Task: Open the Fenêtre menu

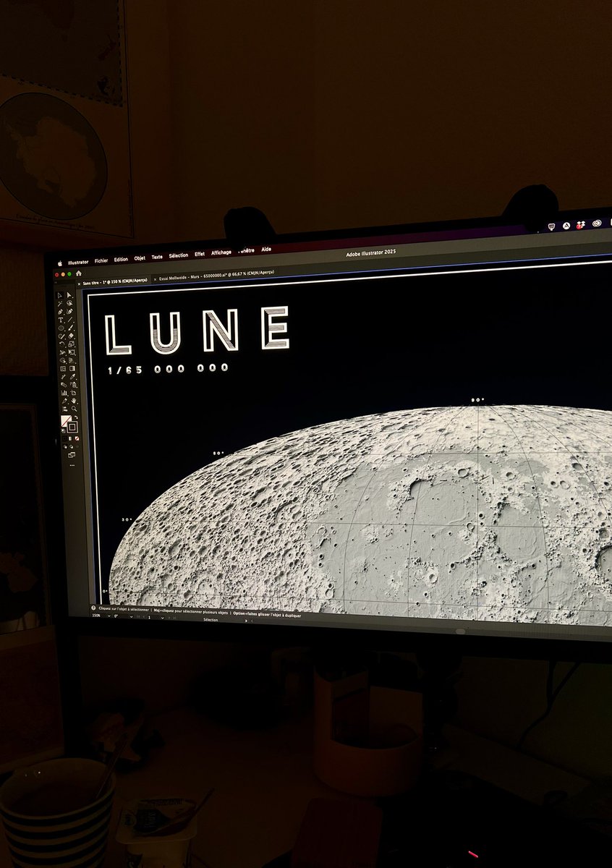Action: pyautogui.click(x=246, y=251)
